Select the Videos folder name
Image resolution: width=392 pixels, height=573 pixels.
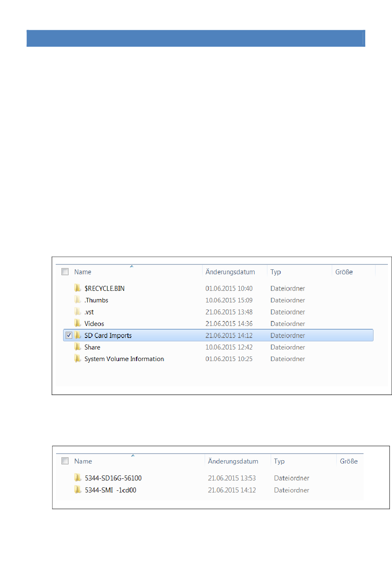[x=94, y=323]
